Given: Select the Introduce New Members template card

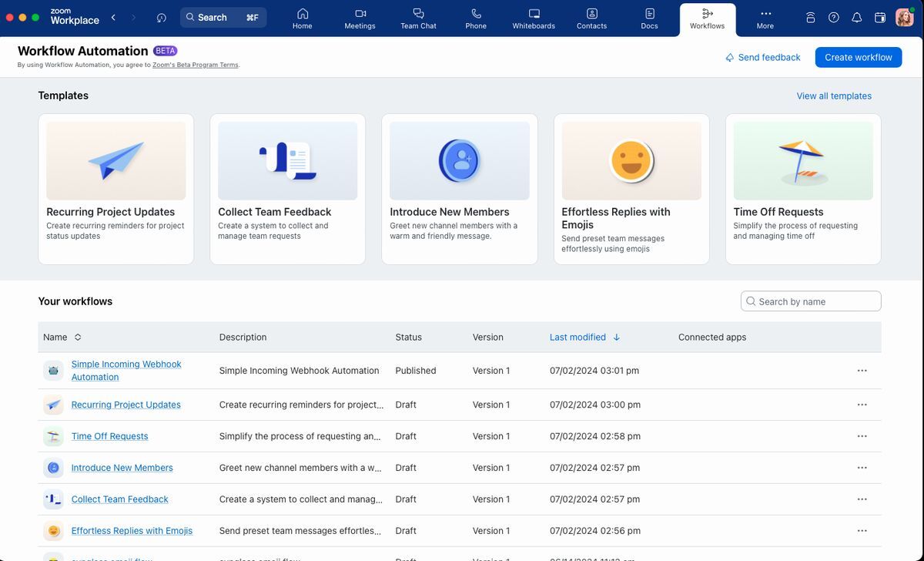Looking at the screenshot, I should tap(460, 190).
